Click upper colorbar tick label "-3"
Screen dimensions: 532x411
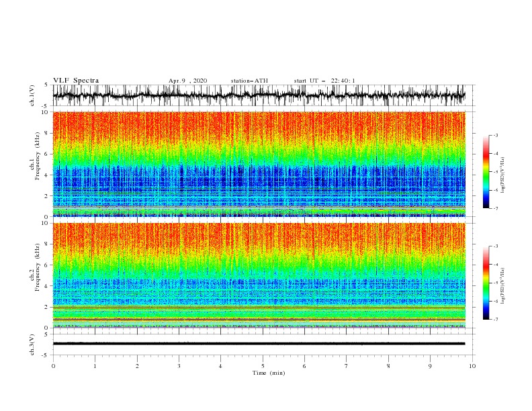coord(496,135)
